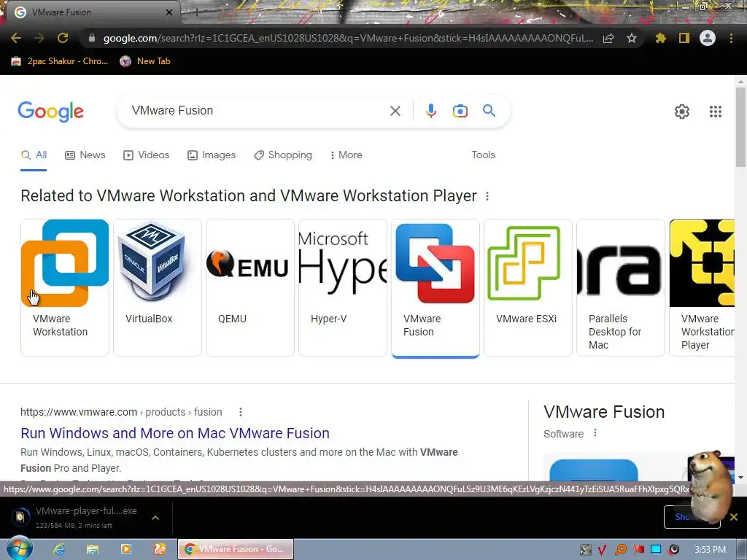Open the QEMU card
Image resolution: width=747 pixels, height=560 pixels.
coord(250,287)
